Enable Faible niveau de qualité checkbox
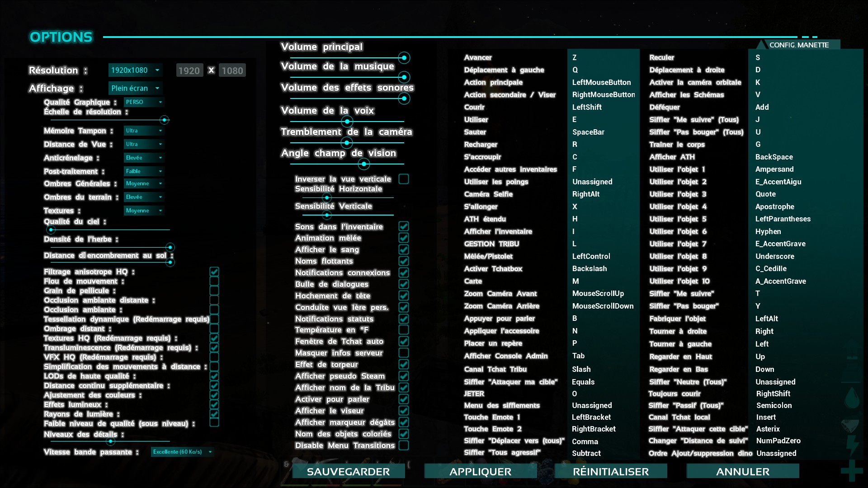868x488 pixels. [214, 422]
